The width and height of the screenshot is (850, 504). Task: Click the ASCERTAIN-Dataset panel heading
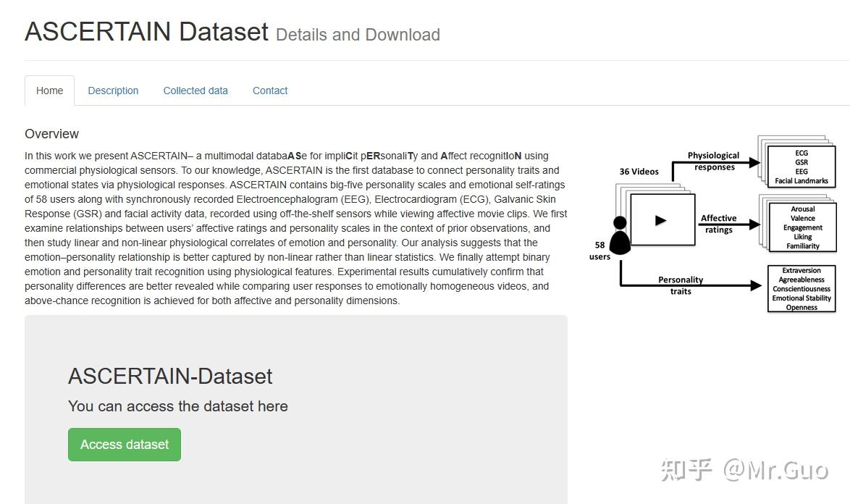point(170,376)
